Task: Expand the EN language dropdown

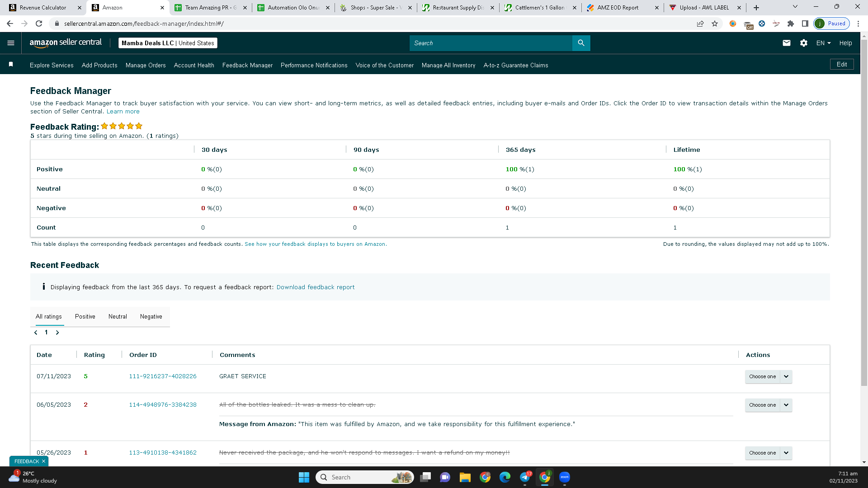Action: pos(823,43)
